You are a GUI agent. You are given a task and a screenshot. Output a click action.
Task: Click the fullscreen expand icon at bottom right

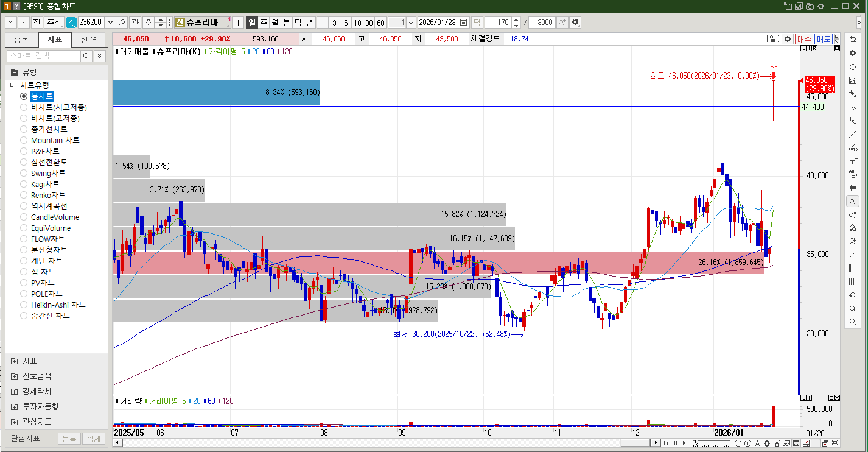835,443
